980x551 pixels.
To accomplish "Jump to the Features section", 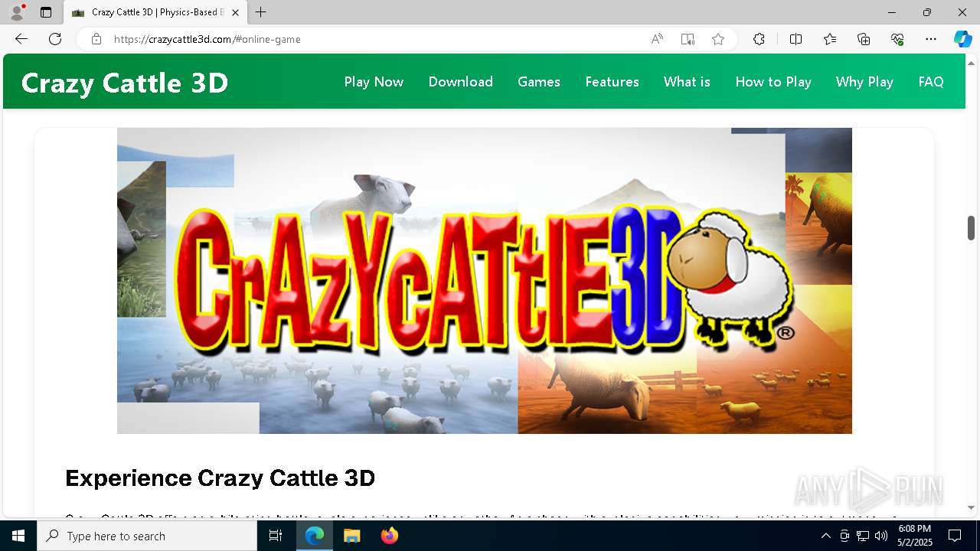I will (612, 82).
